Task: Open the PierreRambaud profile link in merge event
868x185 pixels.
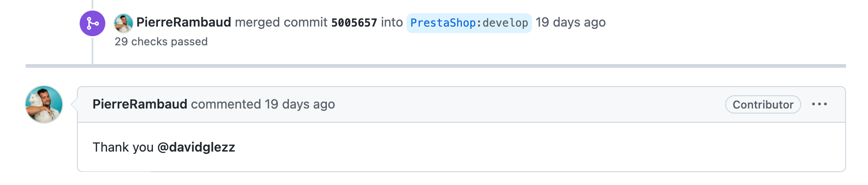Action: click(x=184, y=22)
